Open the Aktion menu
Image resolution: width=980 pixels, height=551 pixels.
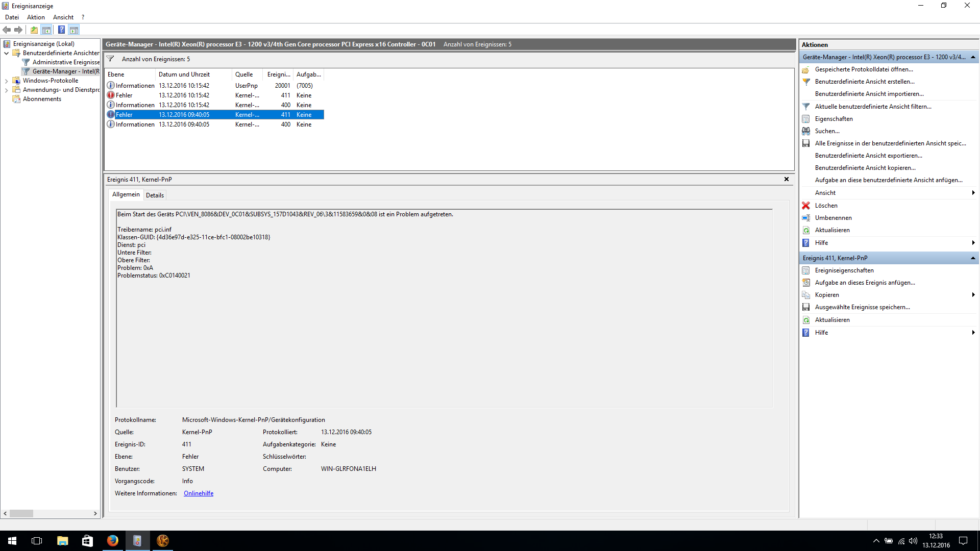click(x=36, y=17)
